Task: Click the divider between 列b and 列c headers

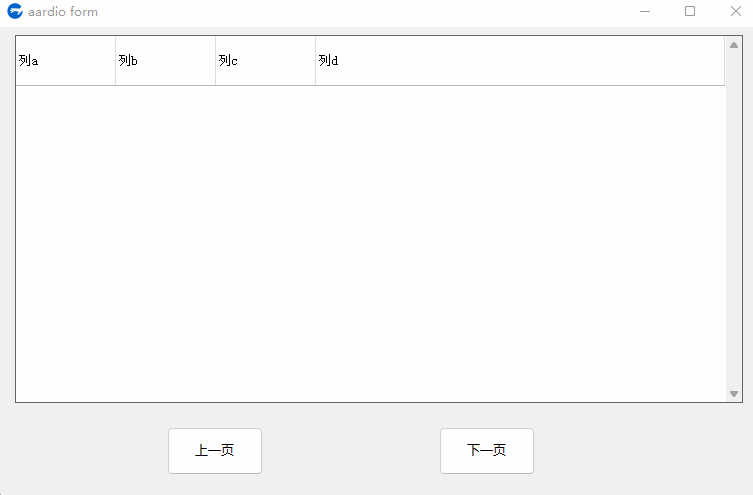Action: coord(216,60)
